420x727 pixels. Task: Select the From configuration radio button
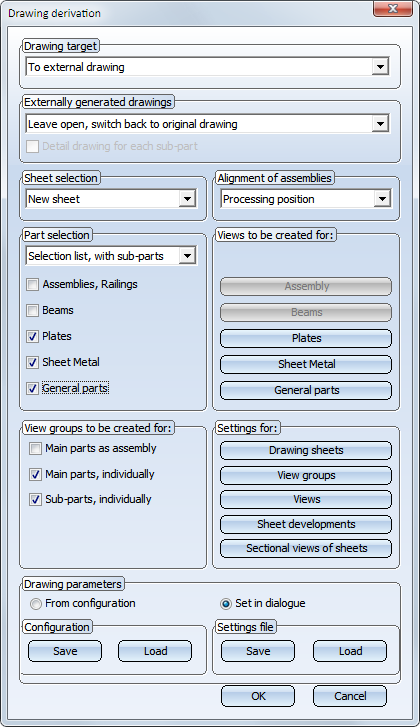[35, 604]
